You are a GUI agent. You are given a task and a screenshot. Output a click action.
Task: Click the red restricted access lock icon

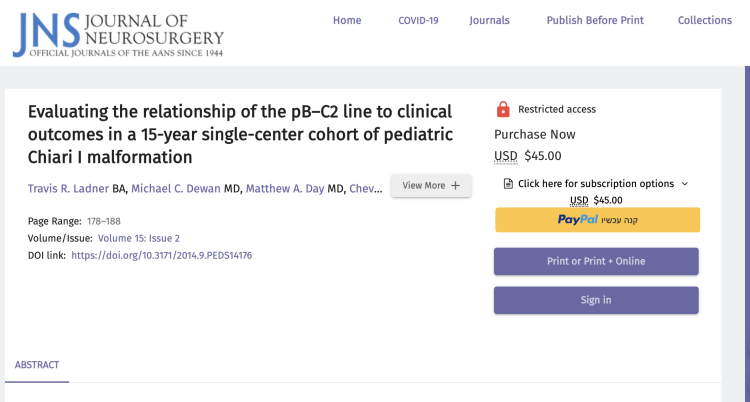pos(503,109)
